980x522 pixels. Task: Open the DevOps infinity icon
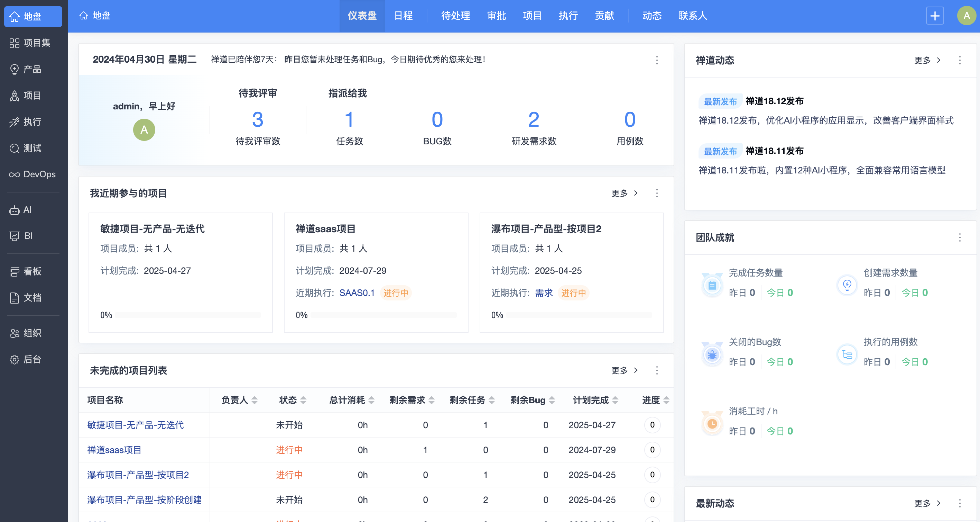(15, 174)
